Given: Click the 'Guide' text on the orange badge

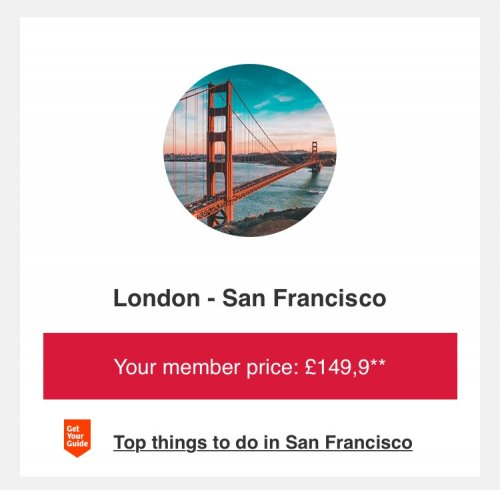Looking at the screenshot, I should tap(77, 444).
